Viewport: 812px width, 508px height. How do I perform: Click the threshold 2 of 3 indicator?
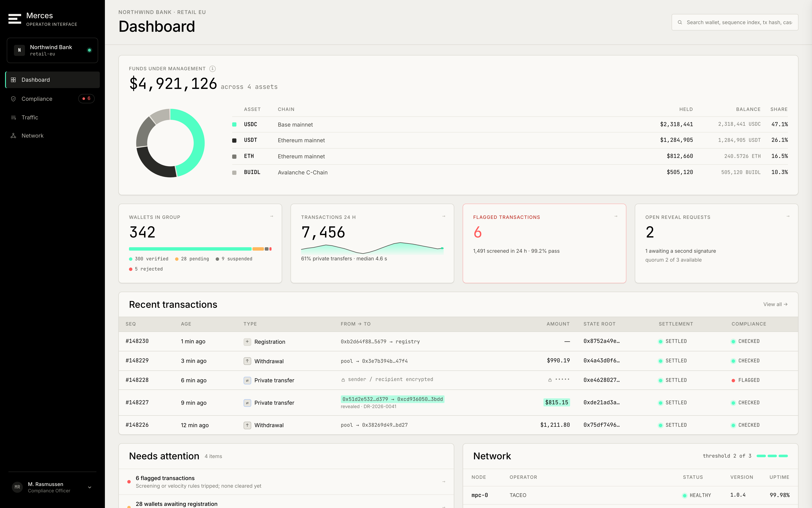[745, 456]
